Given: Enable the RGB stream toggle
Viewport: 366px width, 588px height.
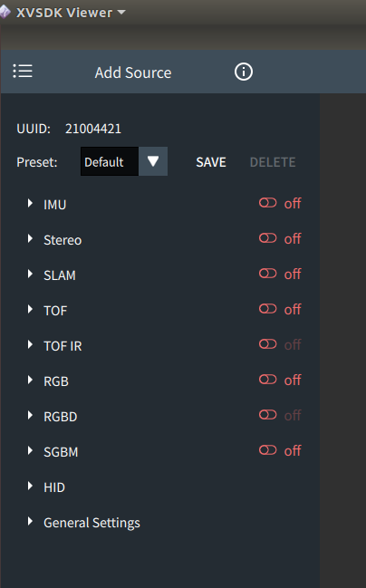Looking at the screenshot, I should 268,380.
